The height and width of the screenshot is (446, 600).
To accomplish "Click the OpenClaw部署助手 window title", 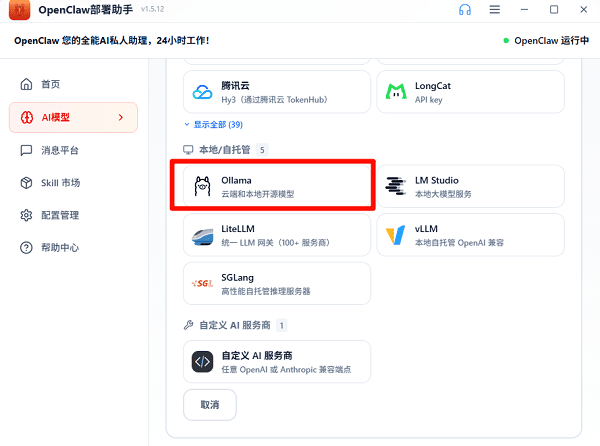I will [86, 10].
